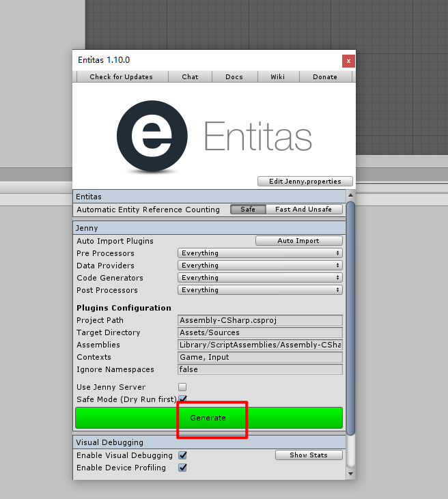Select Fast And Unsafe reference counting
Image resolution: width=448 pixels, height=499 pixels.
(x=304, y=209)
